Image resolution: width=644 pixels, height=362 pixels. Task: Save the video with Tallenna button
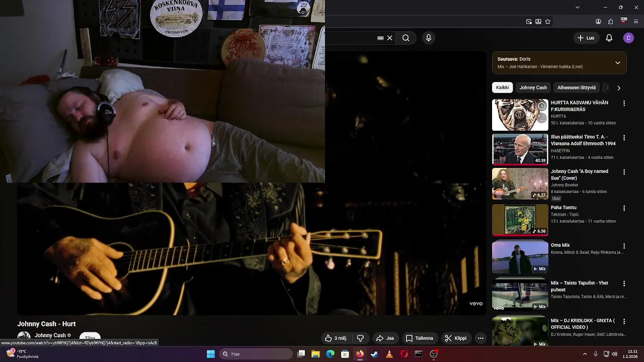[420, 338]
